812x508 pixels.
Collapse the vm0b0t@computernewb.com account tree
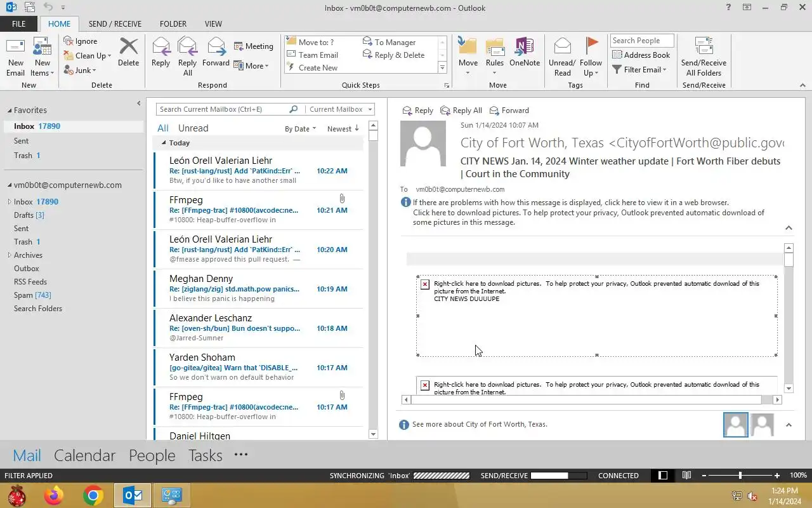coord(10,185)
